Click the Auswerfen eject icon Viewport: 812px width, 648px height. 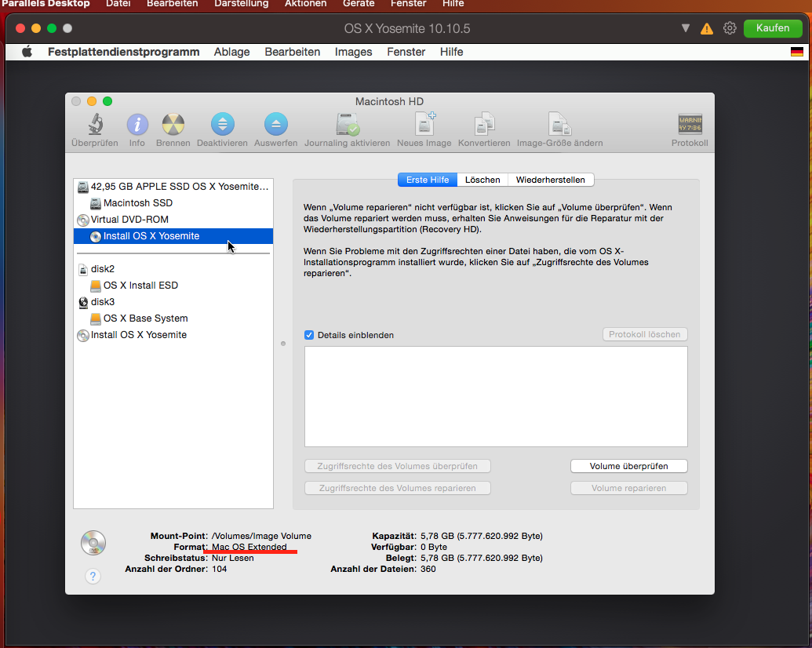click(x=275, y=125)
